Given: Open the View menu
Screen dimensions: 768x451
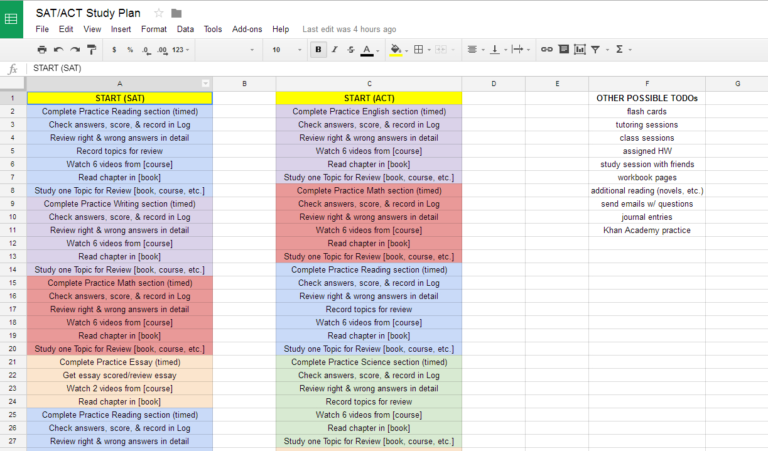Looking at the screenshot, I should 92,29.
